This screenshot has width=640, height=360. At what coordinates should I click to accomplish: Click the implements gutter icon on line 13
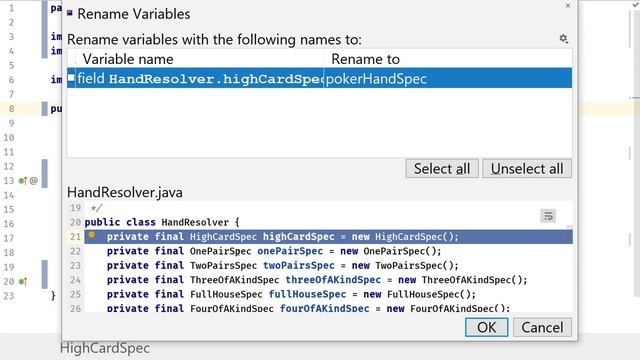pos(23,180)
